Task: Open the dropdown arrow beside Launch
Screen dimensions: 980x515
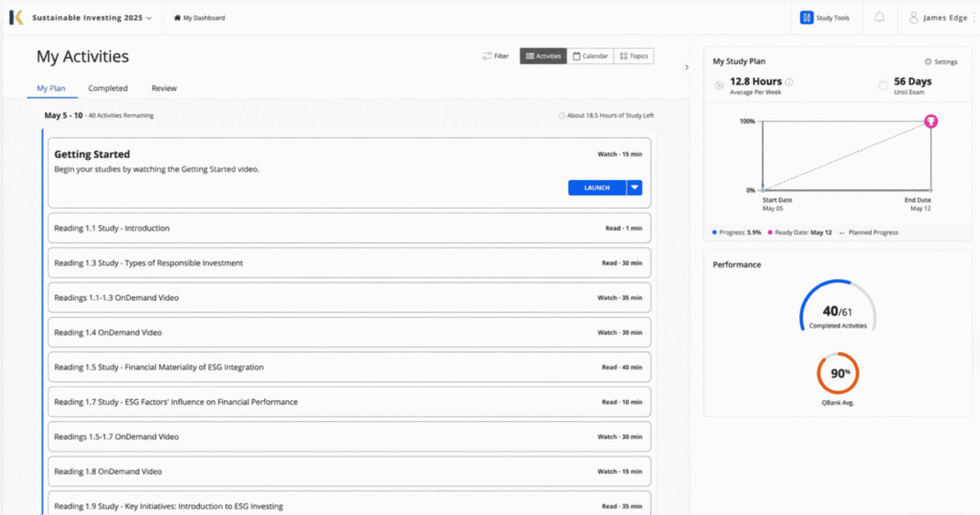Action: (x=635, y=188)
